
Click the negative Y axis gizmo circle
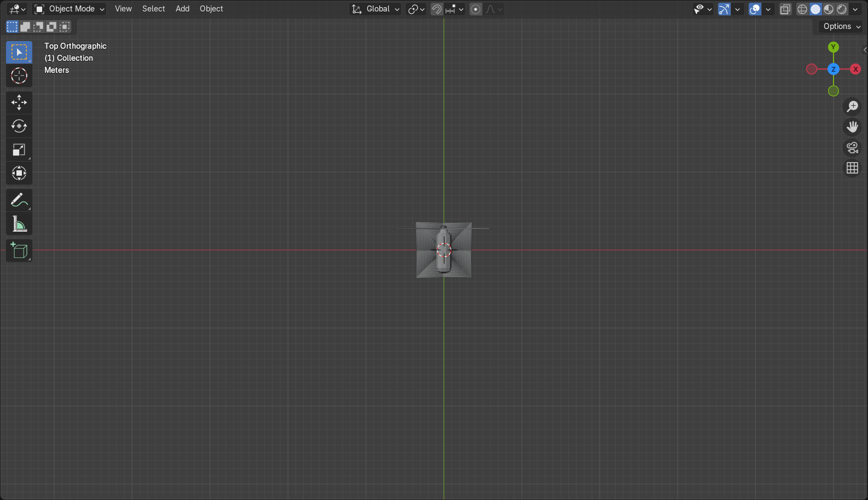(x=834, y=91)
